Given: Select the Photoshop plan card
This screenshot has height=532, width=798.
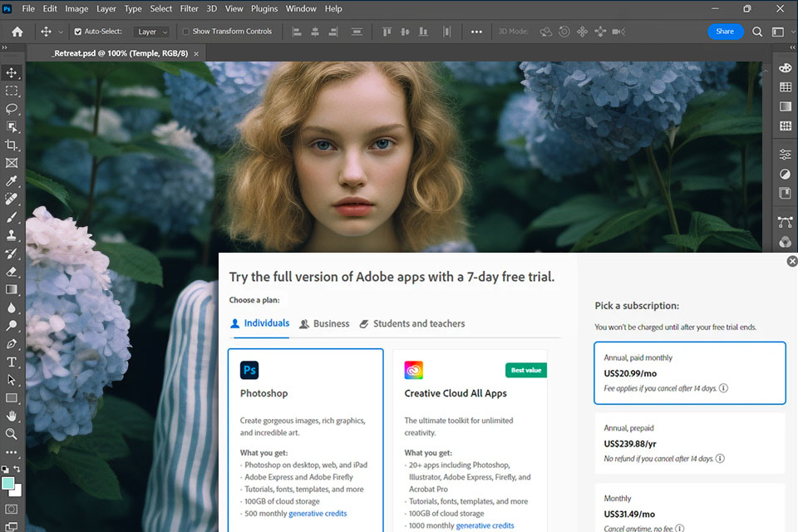Looking at the screenshot, I should tap(305, 441).
